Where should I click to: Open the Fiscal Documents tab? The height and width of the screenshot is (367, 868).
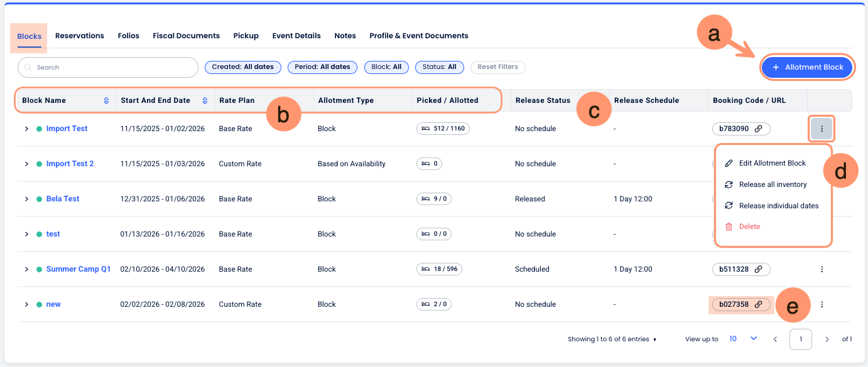point(186,36)
